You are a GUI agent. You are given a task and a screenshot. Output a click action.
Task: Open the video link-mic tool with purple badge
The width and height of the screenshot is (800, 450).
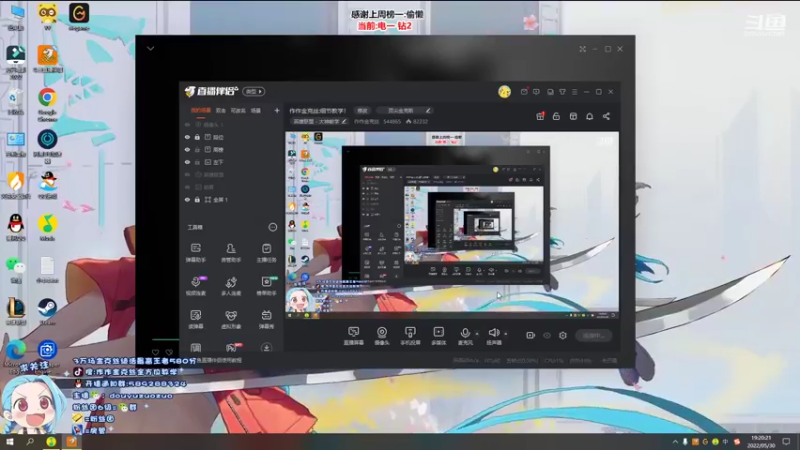point(196,286)
